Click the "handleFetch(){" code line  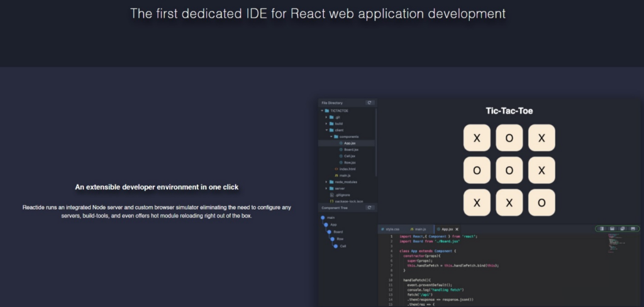(416, 281)
